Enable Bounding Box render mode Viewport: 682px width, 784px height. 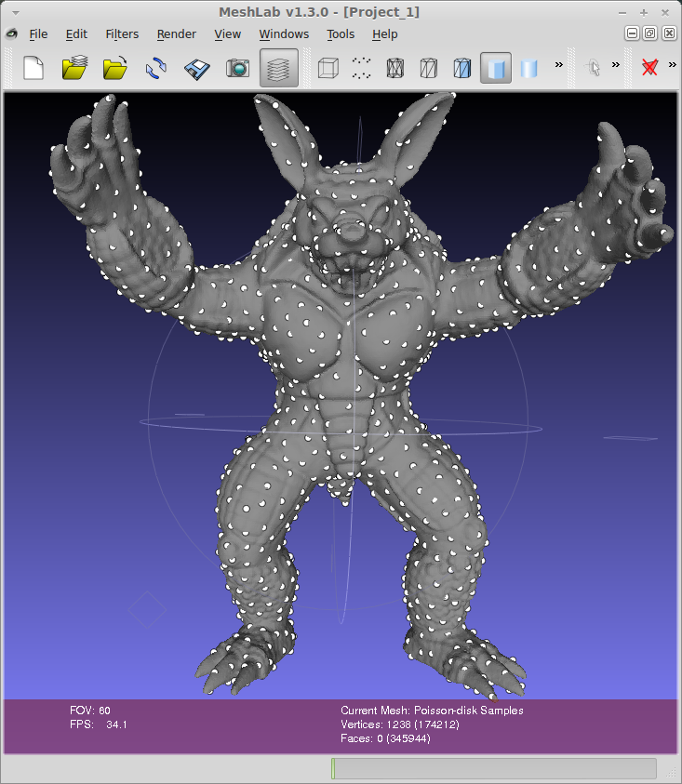point(328,68)
